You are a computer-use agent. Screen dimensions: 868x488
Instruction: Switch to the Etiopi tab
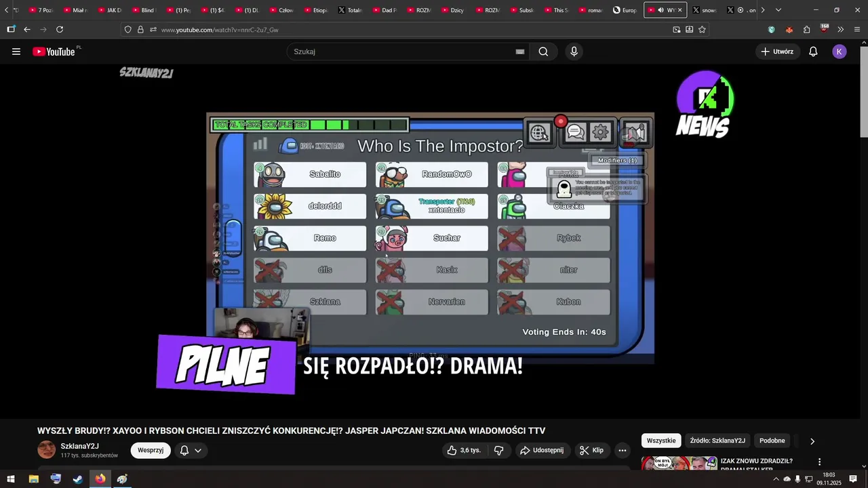click(315, 10)
